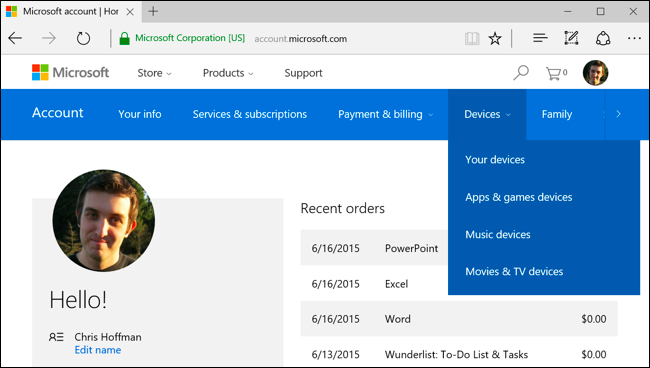The image size is (650, 368).
Task: Open a new tab with the plus button
Action: (x=153, y=11)
